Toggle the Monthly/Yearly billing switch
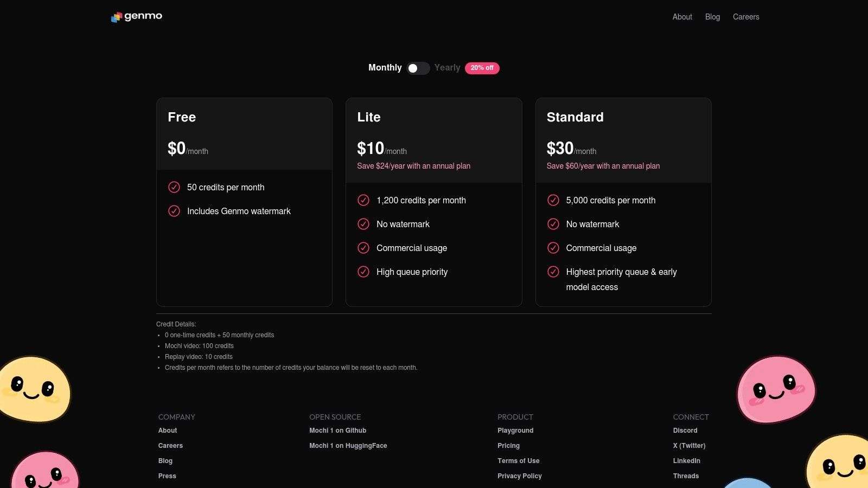Screen dimensions: 868x488 pos(418,68)
